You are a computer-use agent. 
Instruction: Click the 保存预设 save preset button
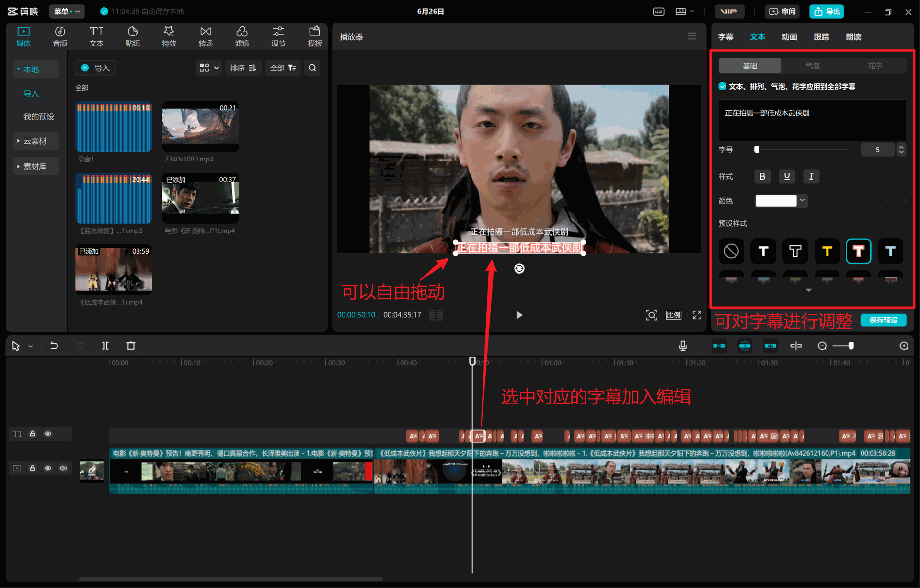coord(884,320)
